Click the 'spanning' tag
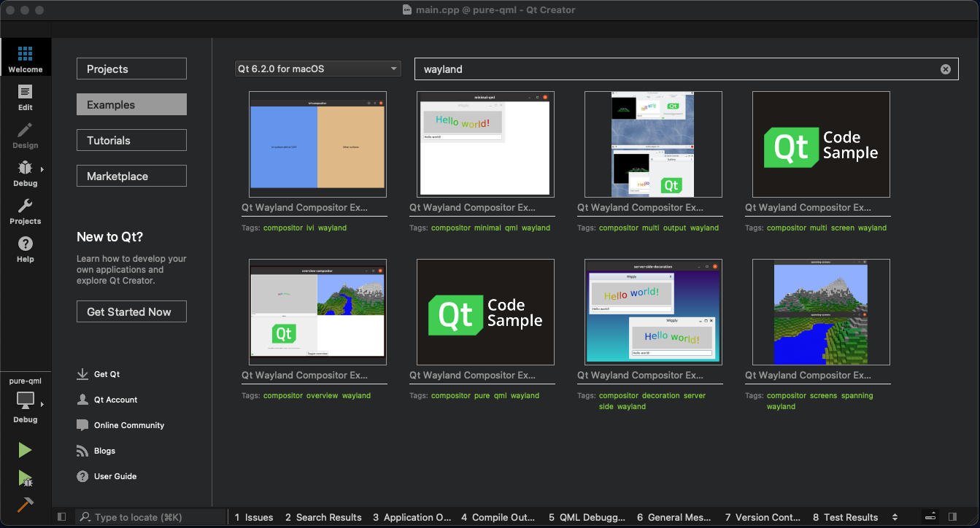This screenshot has height=528, width=980. [x=857, y=395]
